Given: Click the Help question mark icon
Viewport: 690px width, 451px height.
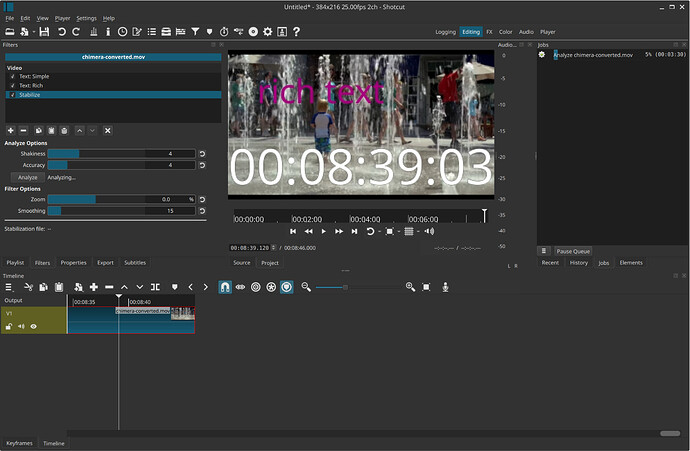Looking at the screenshot, I should (296, 32).
